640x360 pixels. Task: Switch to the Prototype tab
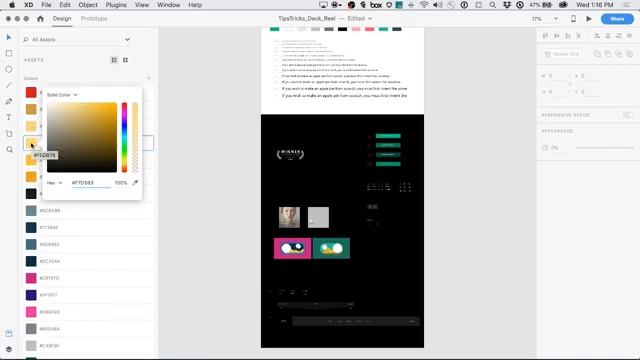94,19
